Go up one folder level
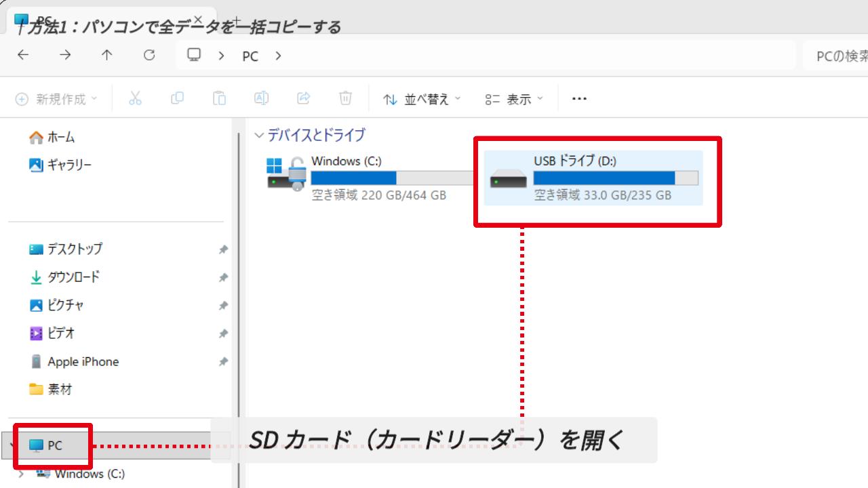 107,56
